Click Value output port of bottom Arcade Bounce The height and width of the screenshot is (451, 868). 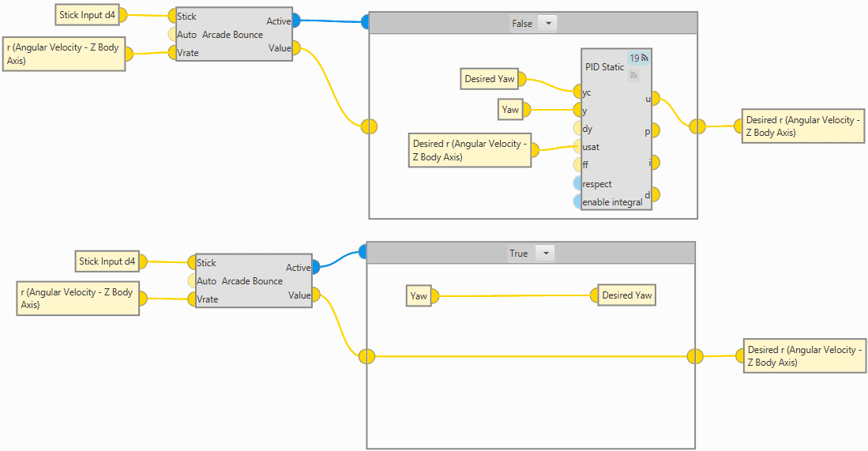(x=314, y=295)
